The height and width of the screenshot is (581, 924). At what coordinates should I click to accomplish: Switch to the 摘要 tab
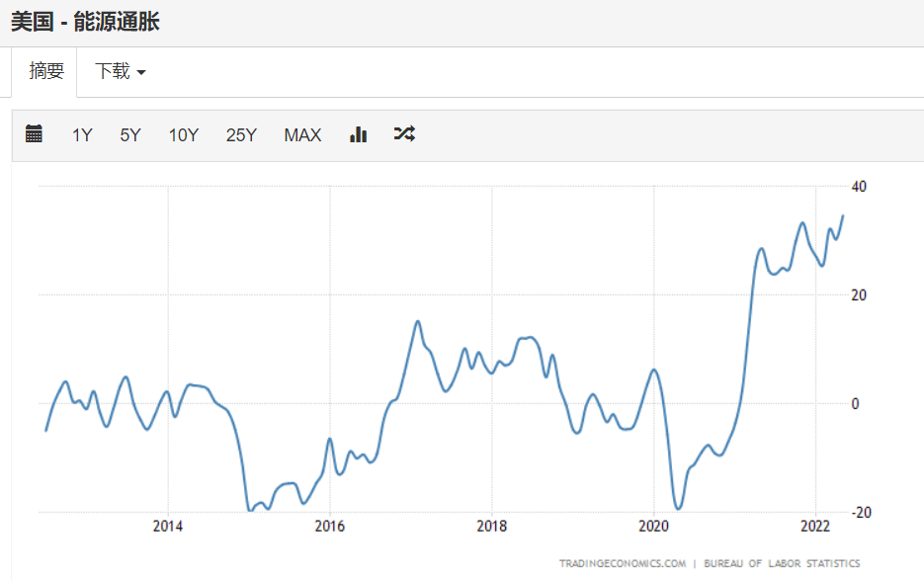click(x=46, y=71)
